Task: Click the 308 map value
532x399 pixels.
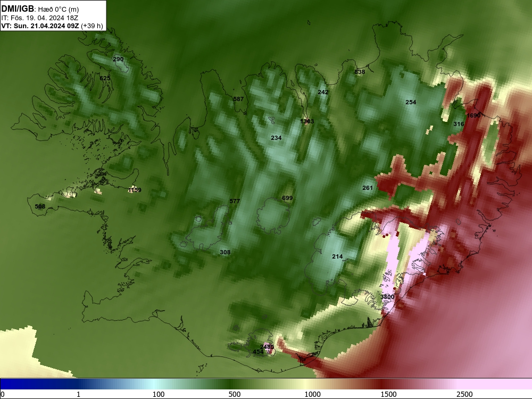Action: coord(225,252)
